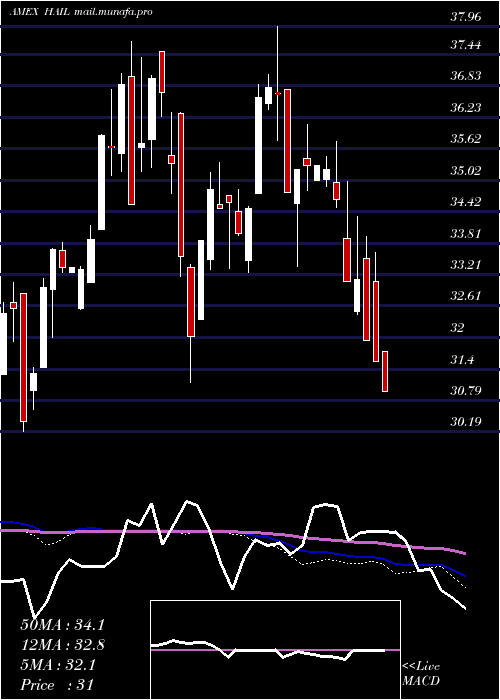Image resolution: width=500 pixels, height=700 pixels.
Task: Click the AMEX HAIL ticker title
Action: [40, 12]
